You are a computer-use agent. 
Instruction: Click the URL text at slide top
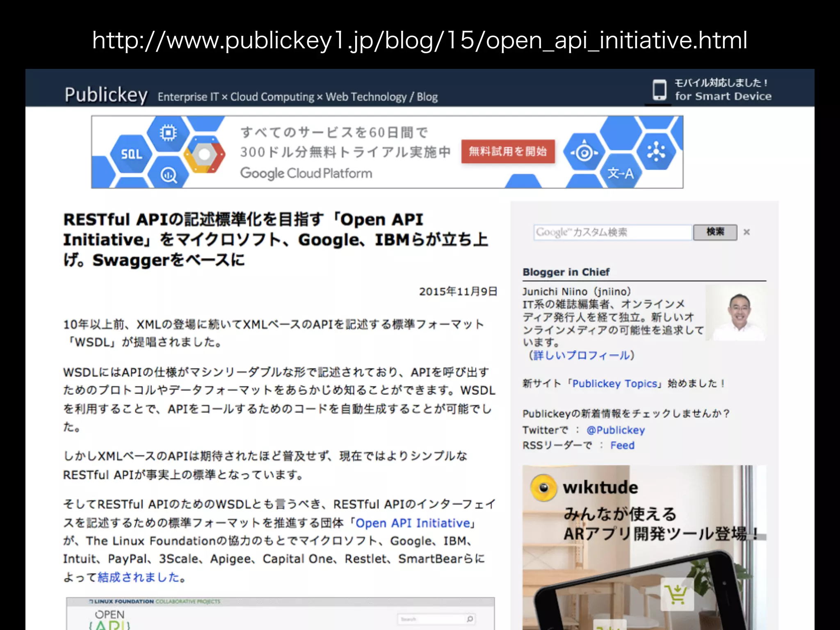coord(420,41)
